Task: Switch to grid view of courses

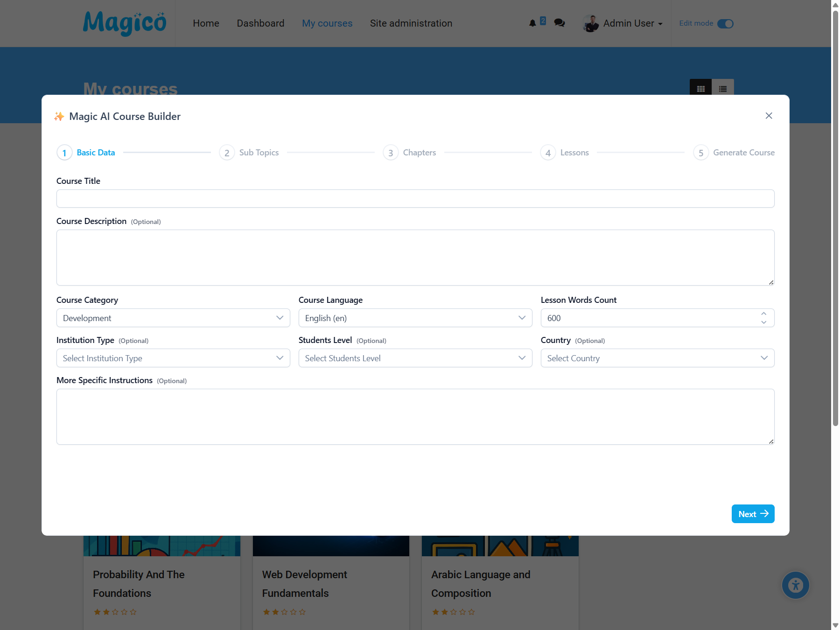Action: click(700, 89)
